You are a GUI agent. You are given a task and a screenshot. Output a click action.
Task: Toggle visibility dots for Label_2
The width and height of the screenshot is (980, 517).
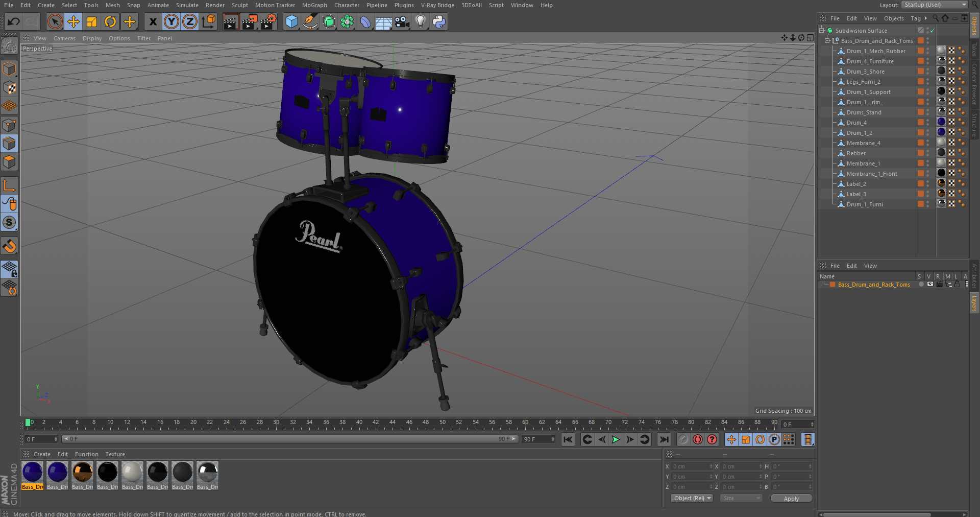coord(928,184)
